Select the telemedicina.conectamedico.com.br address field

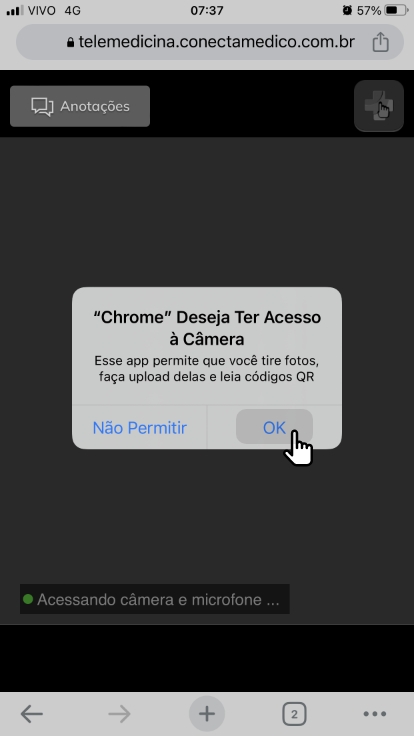point(210,42)
